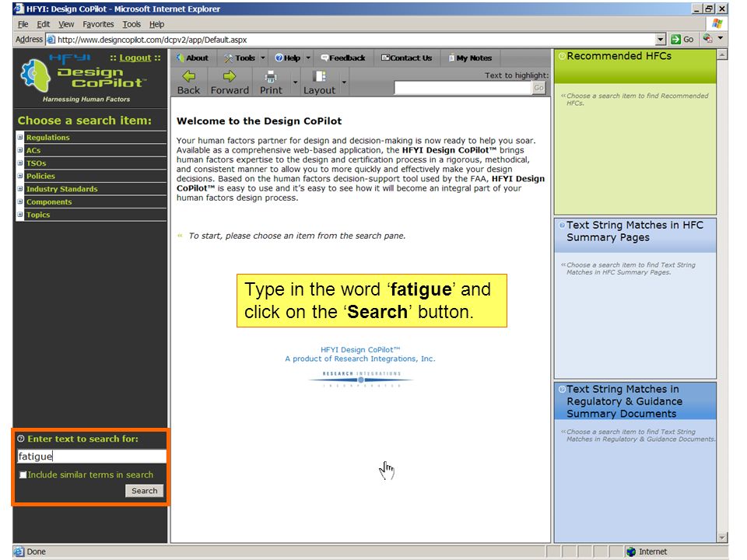The height and width of the screenshot is (560, 747).
Task: Open the Favorites menu
Action: (98, 24)
